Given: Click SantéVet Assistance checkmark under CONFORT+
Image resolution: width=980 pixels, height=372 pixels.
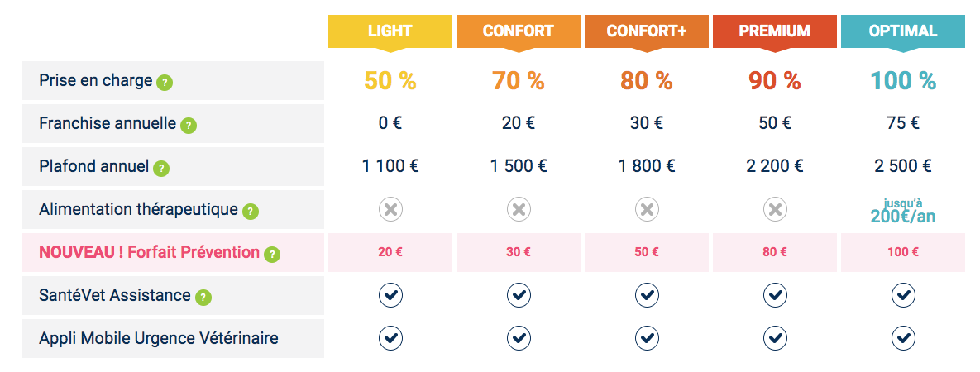Looking at the screenshot, I should tap(647, 295).
